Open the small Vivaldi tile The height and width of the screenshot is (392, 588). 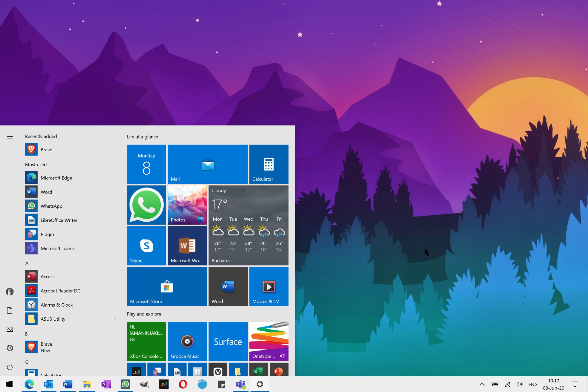[x=218, y=369]
